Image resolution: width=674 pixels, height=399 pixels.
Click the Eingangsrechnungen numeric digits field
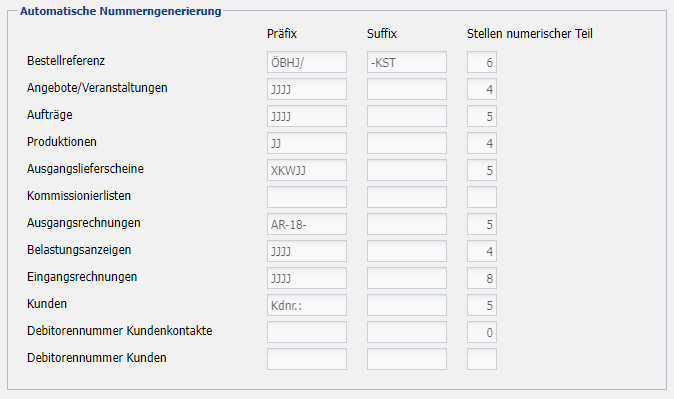coord(482,278)
